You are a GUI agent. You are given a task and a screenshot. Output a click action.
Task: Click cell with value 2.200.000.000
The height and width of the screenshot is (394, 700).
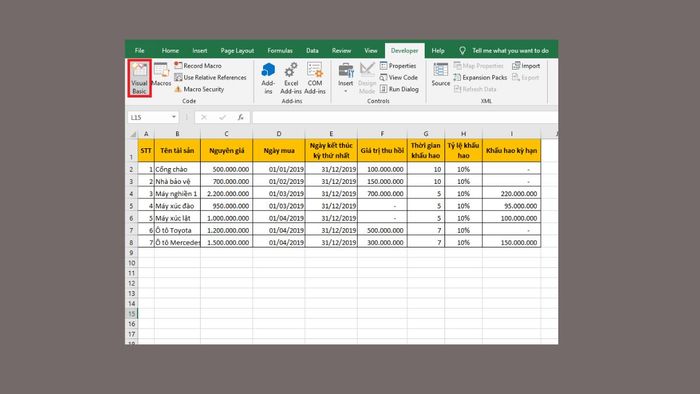click(226, 193)
